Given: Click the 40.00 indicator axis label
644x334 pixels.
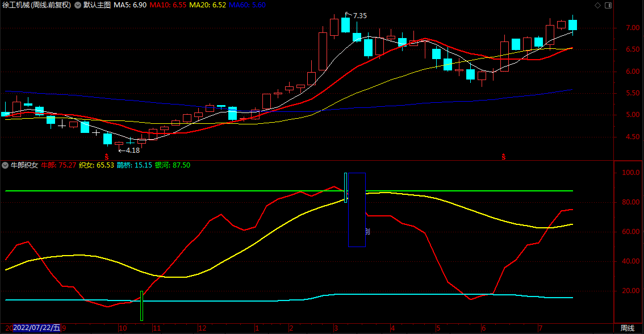Looking at the screenshot, I should (x=631, y=261).
